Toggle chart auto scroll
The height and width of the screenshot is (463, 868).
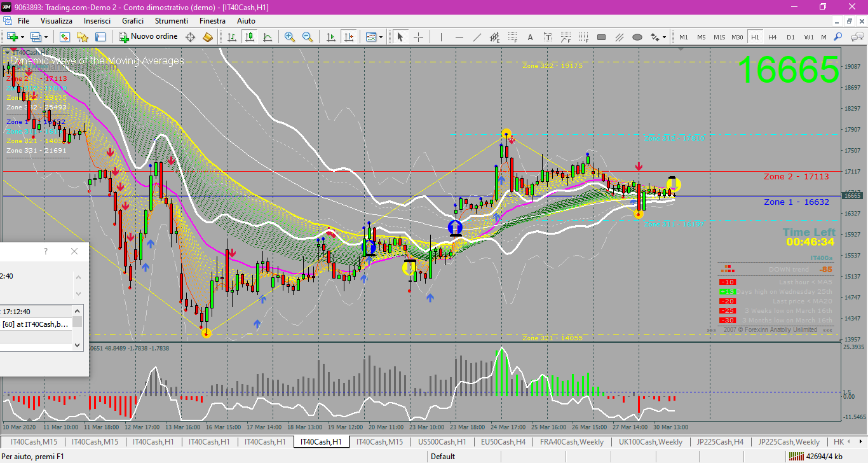(330, 37)
